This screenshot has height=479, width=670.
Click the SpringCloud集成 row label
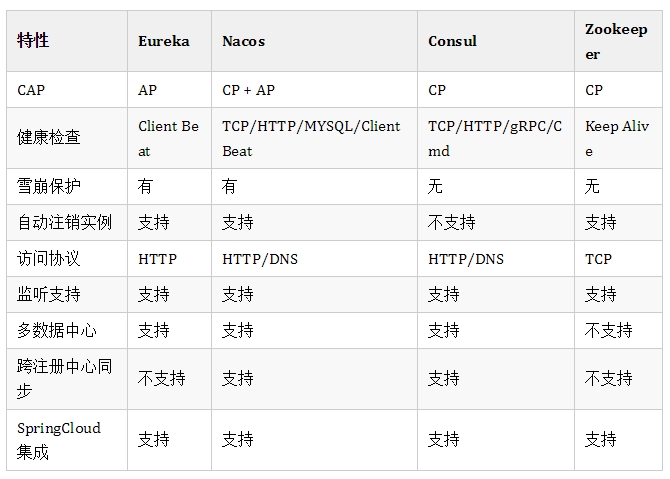59,439
